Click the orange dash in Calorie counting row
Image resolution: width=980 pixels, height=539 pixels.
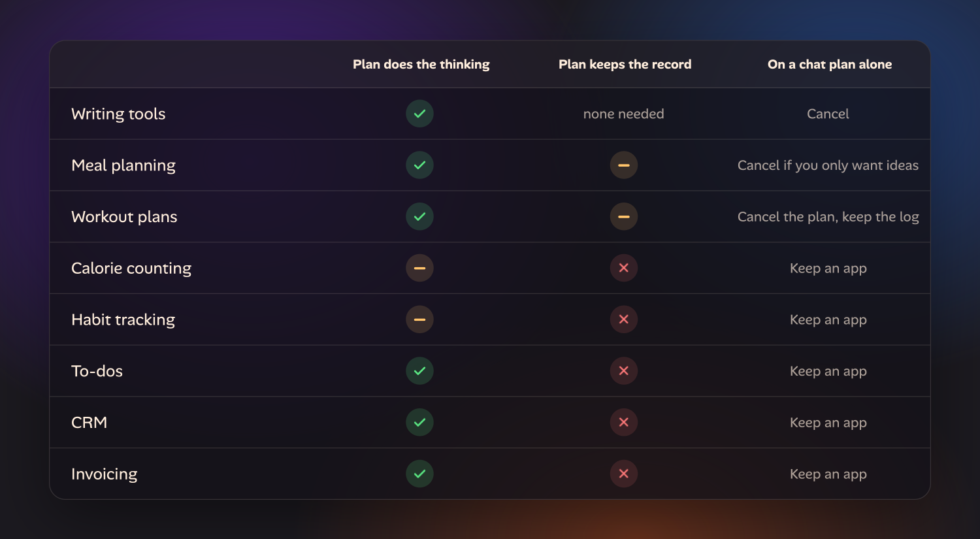point(419,268)
